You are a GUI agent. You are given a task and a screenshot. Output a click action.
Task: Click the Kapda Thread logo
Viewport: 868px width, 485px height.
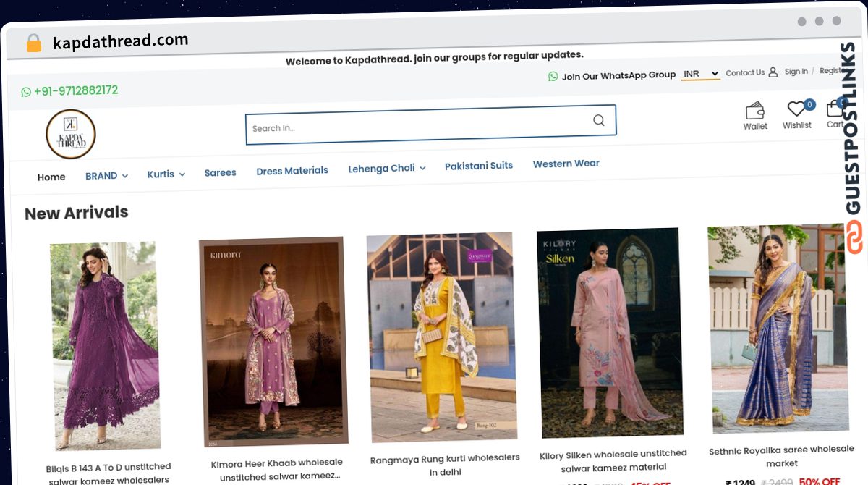(x=71, y=134)
